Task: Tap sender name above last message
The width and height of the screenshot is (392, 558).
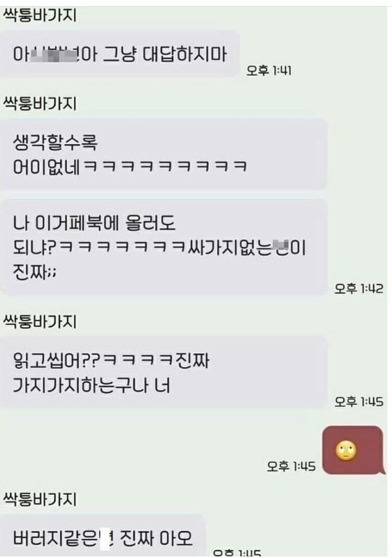Action: pos(40,499)
